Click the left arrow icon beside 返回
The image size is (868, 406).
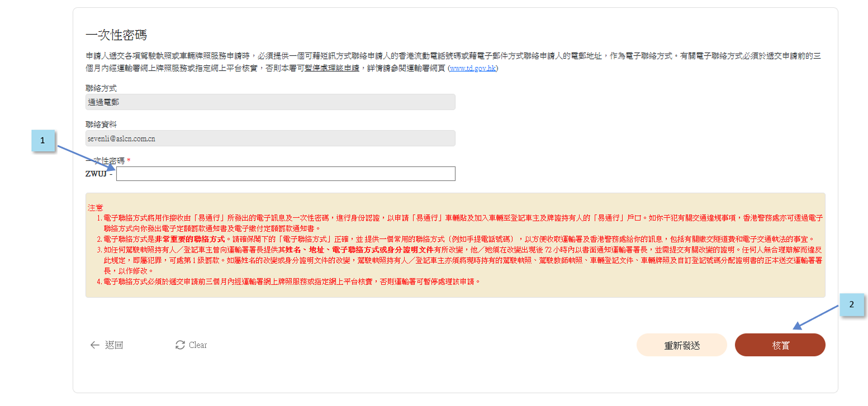(x=94, y=345)
